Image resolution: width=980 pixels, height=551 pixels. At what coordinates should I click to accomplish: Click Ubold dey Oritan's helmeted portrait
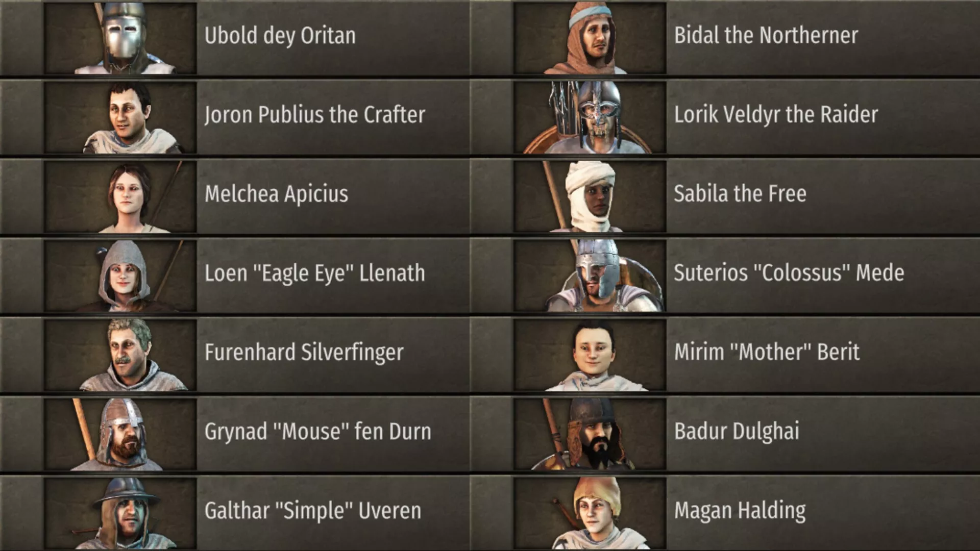pos(120,38)
